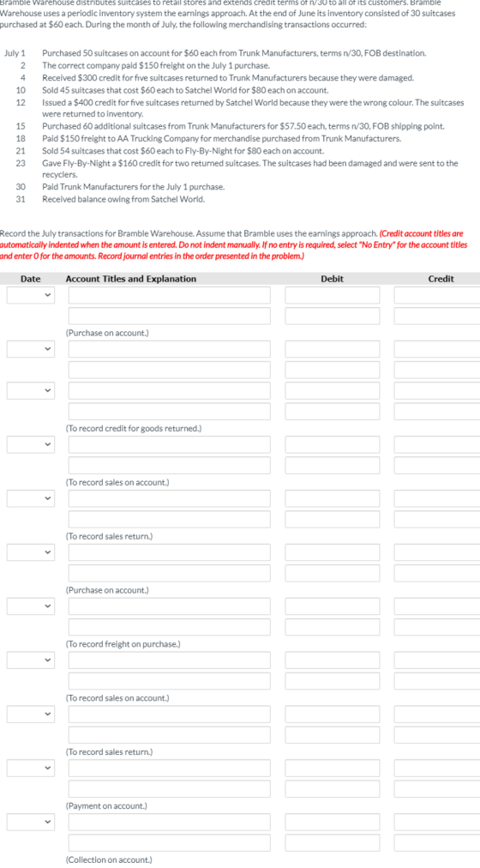This screenshot has width=480, height=868.
Task: Click the line 'Purchased 60 additional suitcases from Trunk Manufacturers'
Action: click(243, 127)
